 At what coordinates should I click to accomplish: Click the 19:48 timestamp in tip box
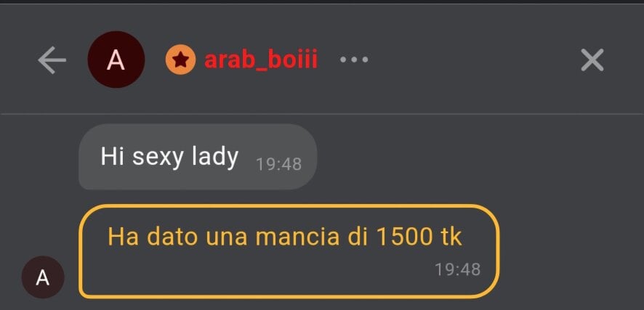457,269
